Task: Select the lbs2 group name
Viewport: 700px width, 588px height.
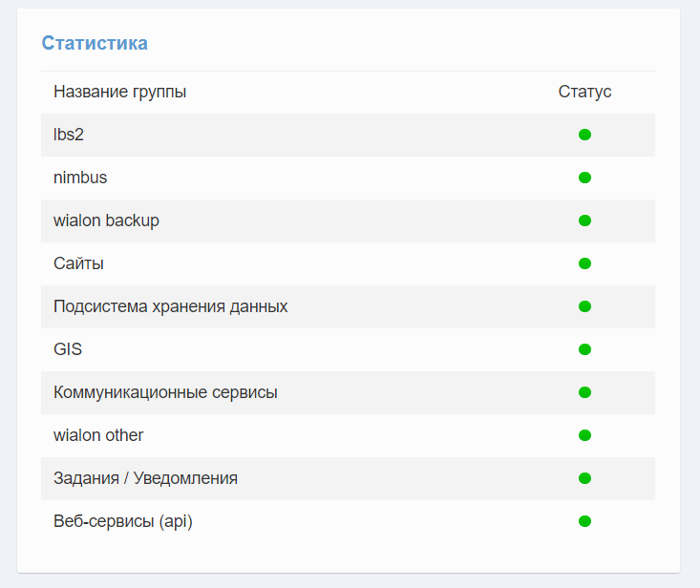Action: pos(69,135)
